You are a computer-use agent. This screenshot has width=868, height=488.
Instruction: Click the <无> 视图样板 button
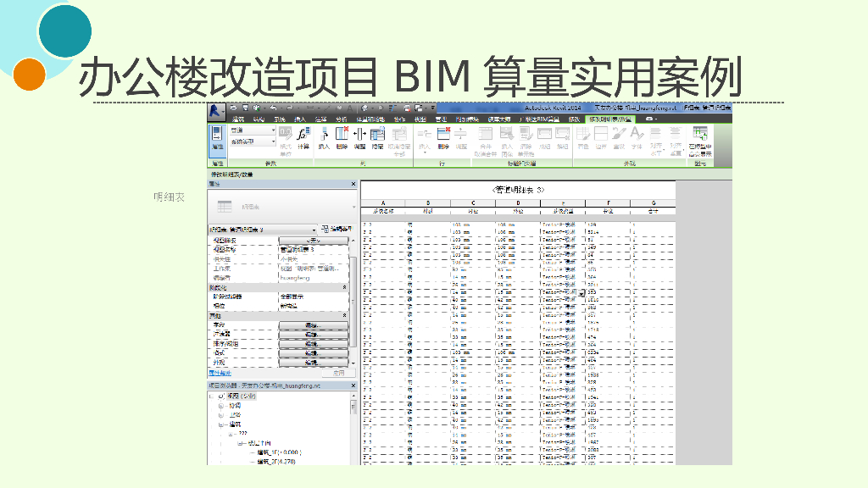tap(314, 241)
